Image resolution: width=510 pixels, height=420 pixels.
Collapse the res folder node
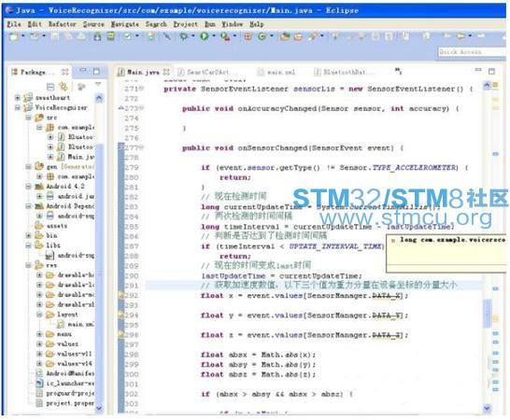(28, 265)
